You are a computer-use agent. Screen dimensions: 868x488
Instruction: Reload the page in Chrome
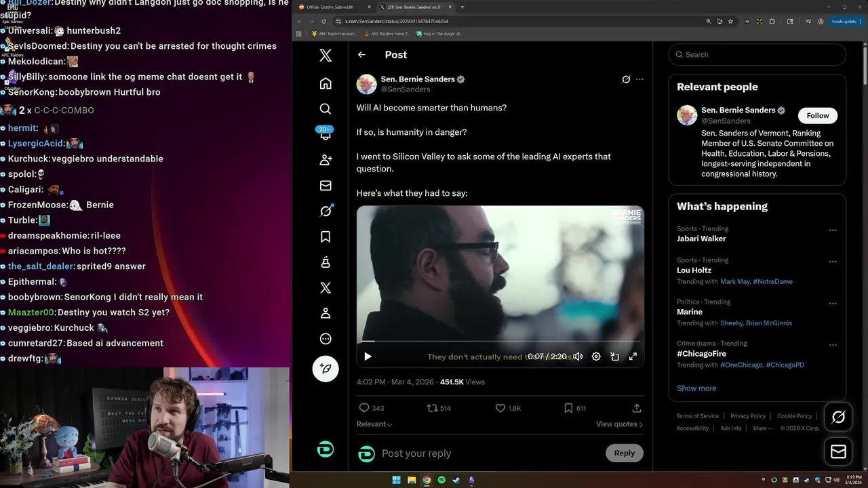pos(323,21)
